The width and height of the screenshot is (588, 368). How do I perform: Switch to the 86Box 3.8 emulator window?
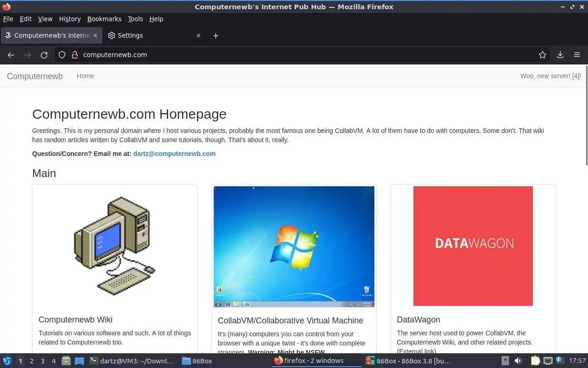(408, 361)
